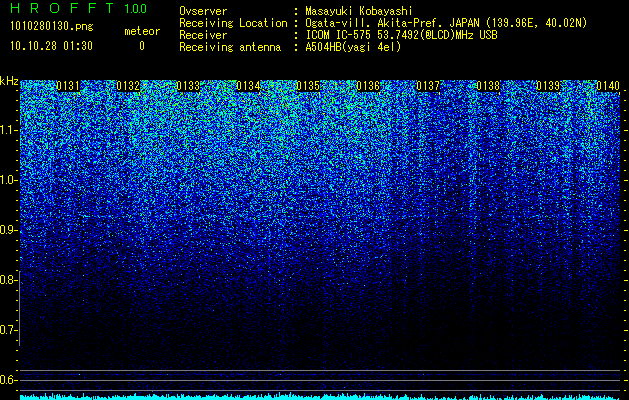Click the Receiving antenna label

click(x=230, y=47)
